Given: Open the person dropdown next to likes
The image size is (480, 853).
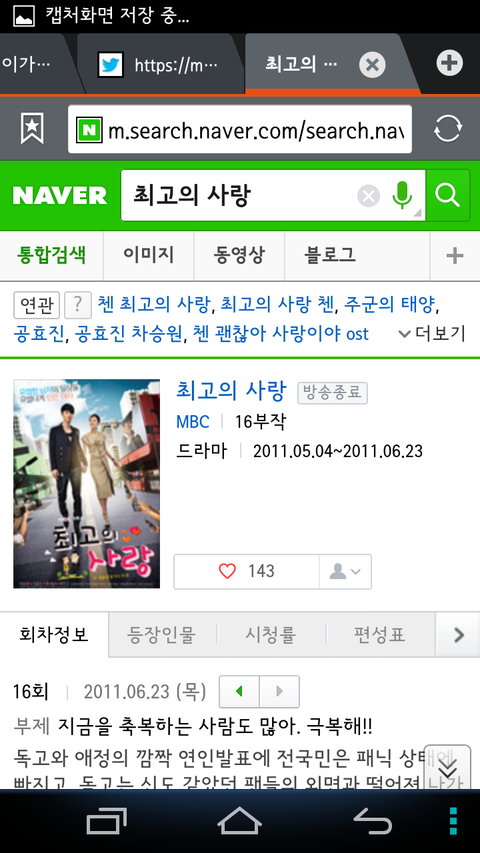Looking at the screenshot, I should 346,571.
